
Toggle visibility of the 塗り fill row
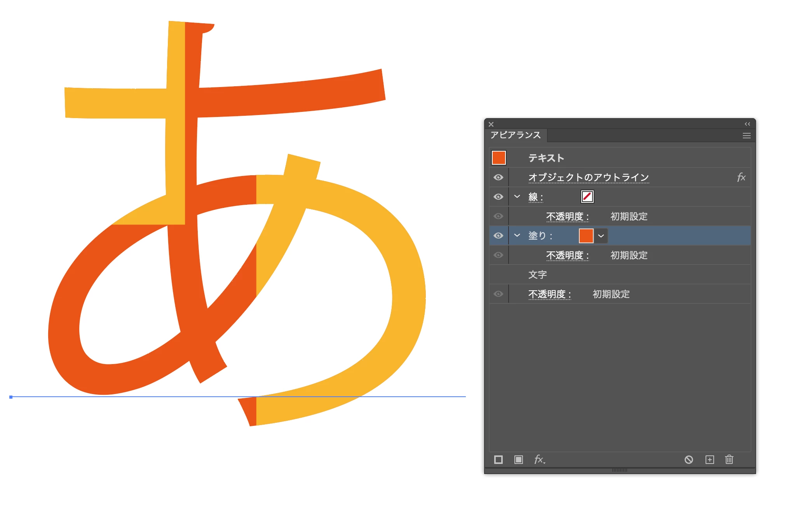(498, 236)
